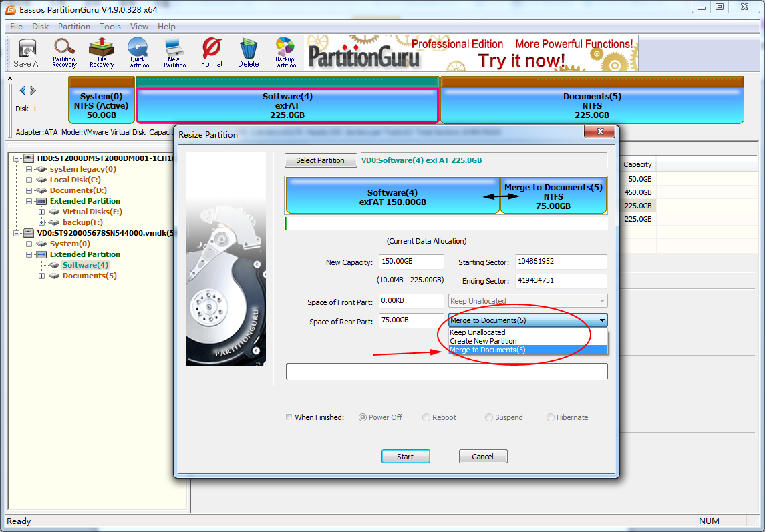Select System(0) partition in disk map
Viewport: 765px width, 532px height.
(101, 100)
